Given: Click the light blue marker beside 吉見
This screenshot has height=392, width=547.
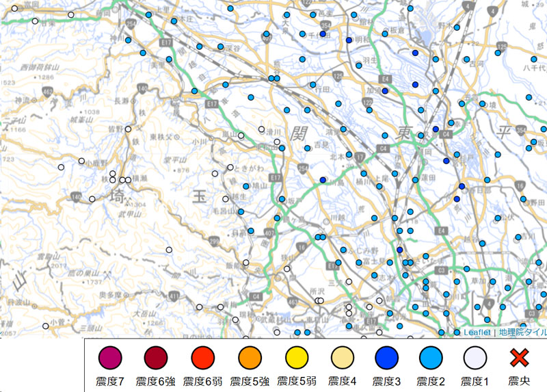Looking at the screenshot, I should 307,148.
